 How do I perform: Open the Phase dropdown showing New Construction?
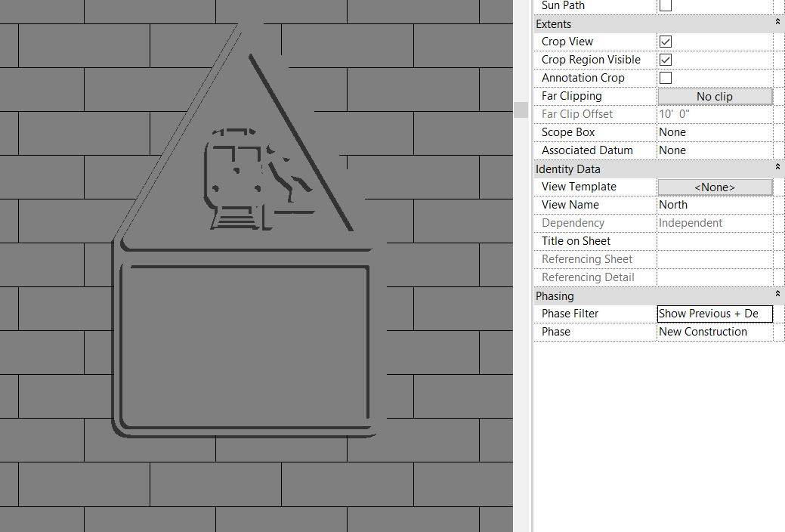point(714,332)
